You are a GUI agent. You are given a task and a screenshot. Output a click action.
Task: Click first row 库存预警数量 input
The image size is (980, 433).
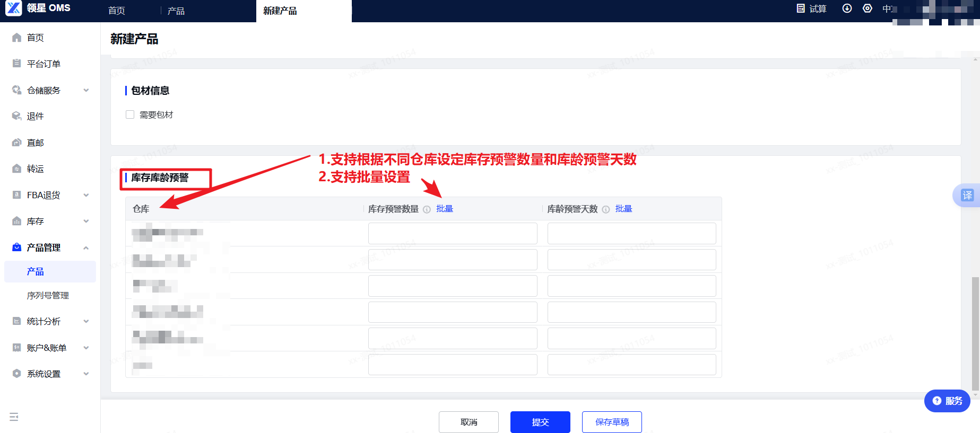(x=453, y=233)
